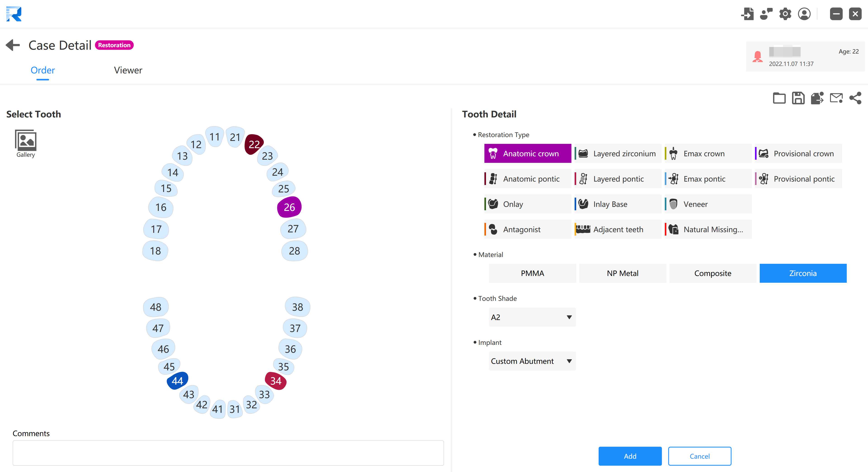Screen dimensions: 868x472
Task: Expand the Custom Abutment implant dropdown
Action: (569, 361)
